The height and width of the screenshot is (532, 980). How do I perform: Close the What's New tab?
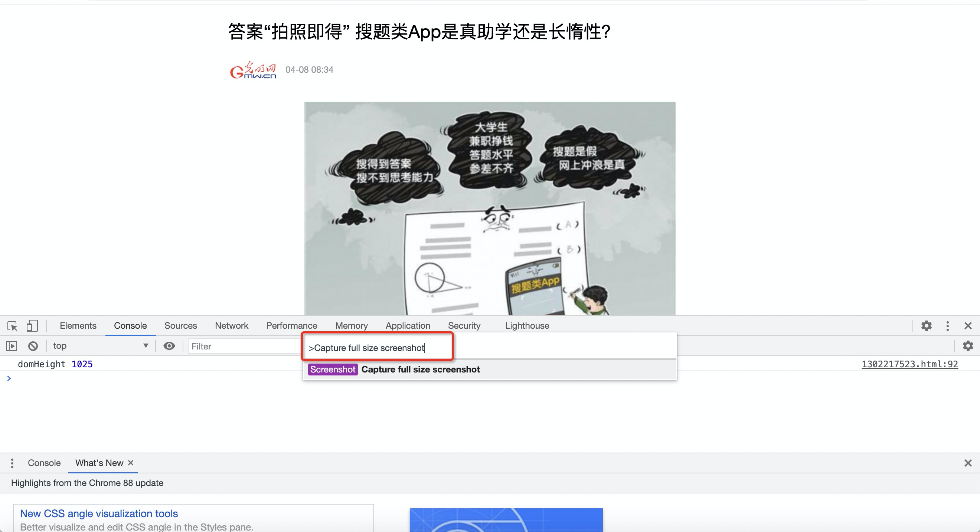[131, 463]
